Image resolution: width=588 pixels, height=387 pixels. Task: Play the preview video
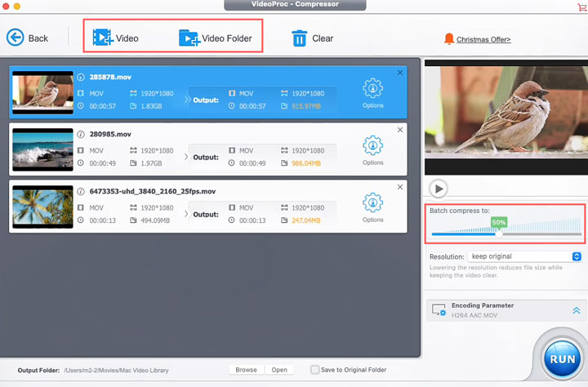[439, 189]
